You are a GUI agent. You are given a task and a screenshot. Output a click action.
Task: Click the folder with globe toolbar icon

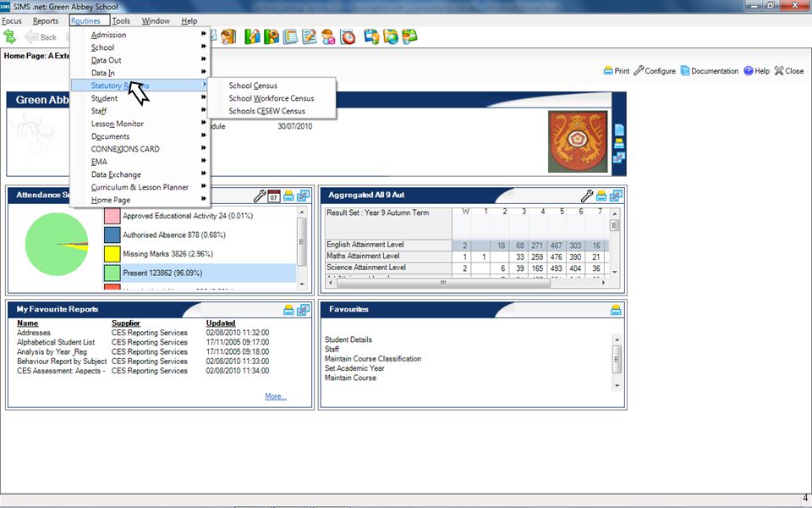coord(391,36)
